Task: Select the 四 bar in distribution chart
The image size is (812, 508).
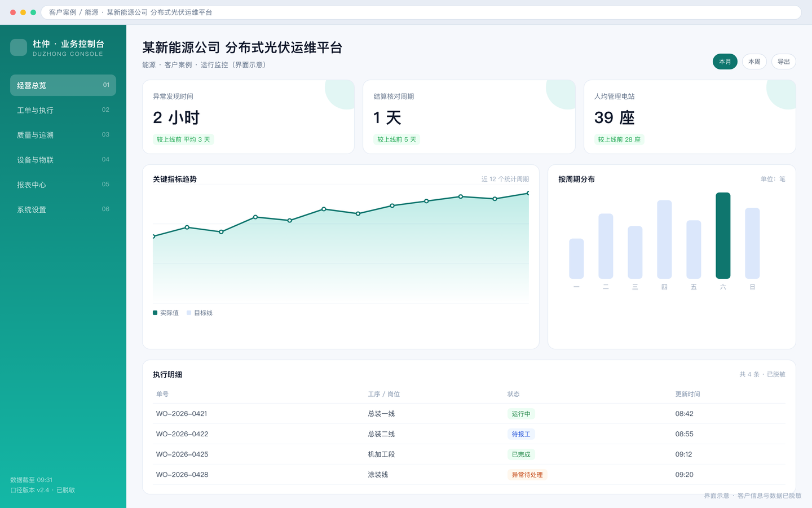Action: click(x=664, y=239)
